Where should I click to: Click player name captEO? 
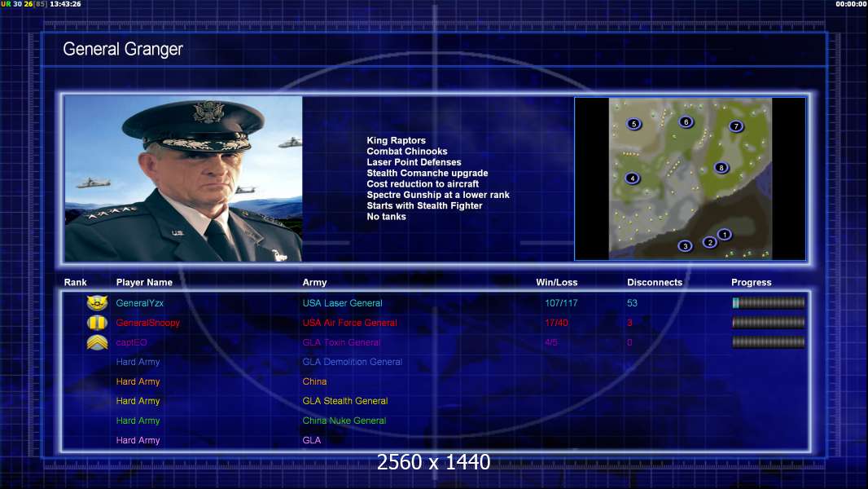click(x=131, y=342)
